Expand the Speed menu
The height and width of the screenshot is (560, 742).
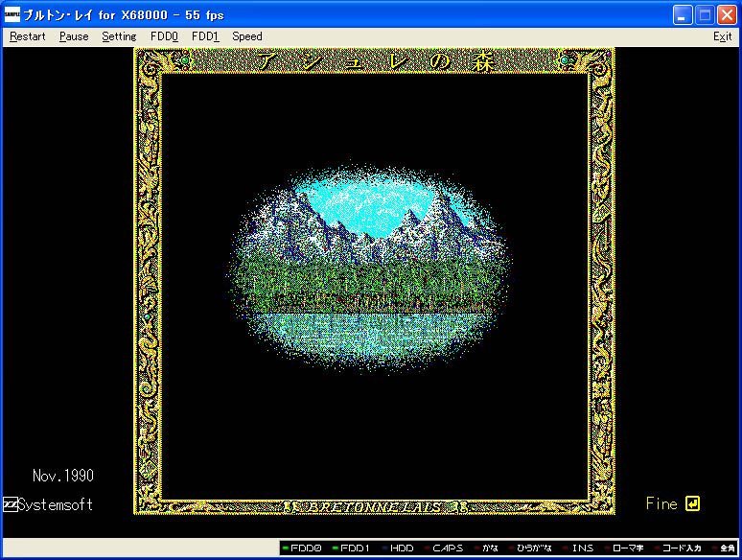(x=247, y=36)
